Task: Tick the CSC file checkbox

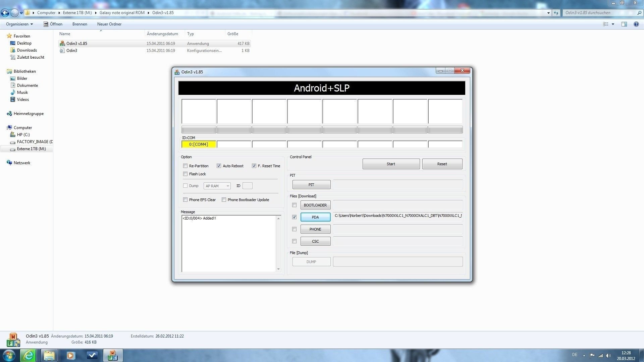Action: pos(294,241)
